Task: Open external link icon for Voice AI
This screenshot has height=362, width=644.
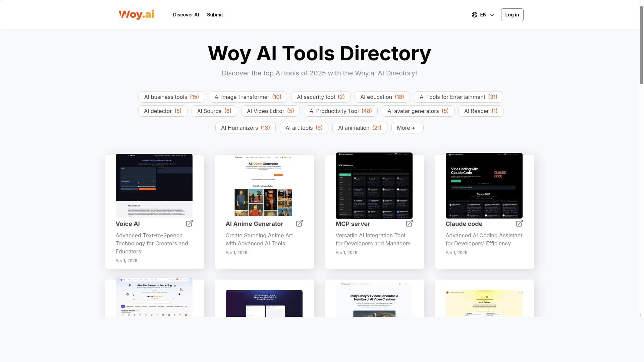Action: 190,224
